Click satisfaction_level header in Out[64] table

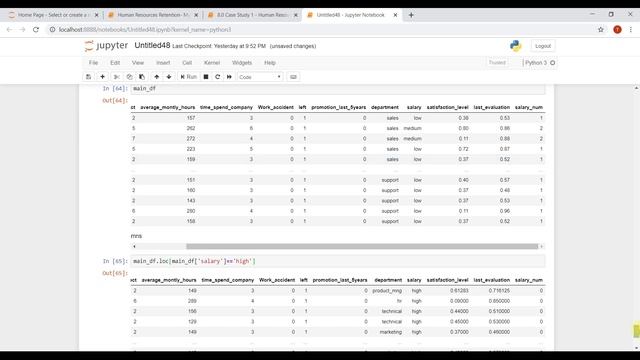pyautogui.click(x=447, y=107)
